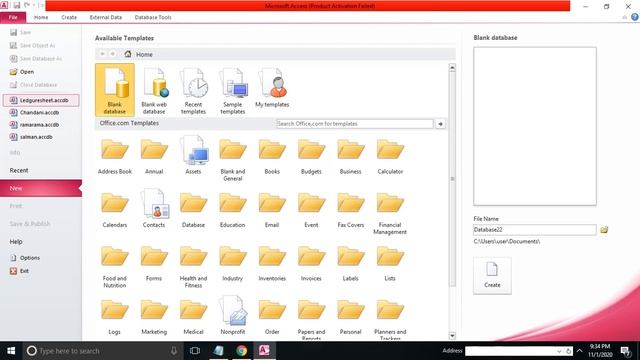Click the File Name field Database22
This screenshot has height=360, width=640.
pos(535,230)
